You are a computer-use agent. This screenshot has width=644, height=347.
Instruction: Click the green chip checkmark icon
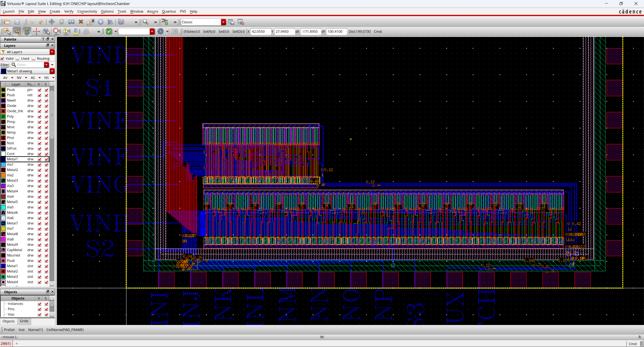pyautogui.click(x=109, y=31)
